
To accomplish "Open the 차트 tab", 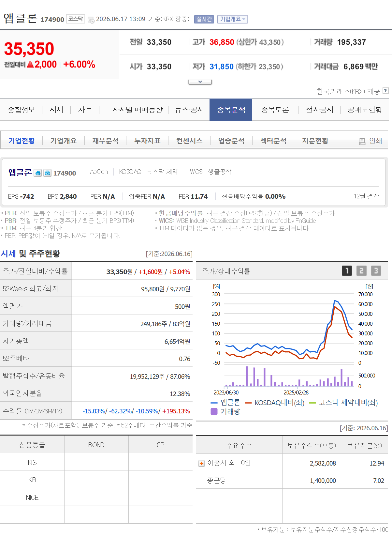I will [x=85, y=110].
